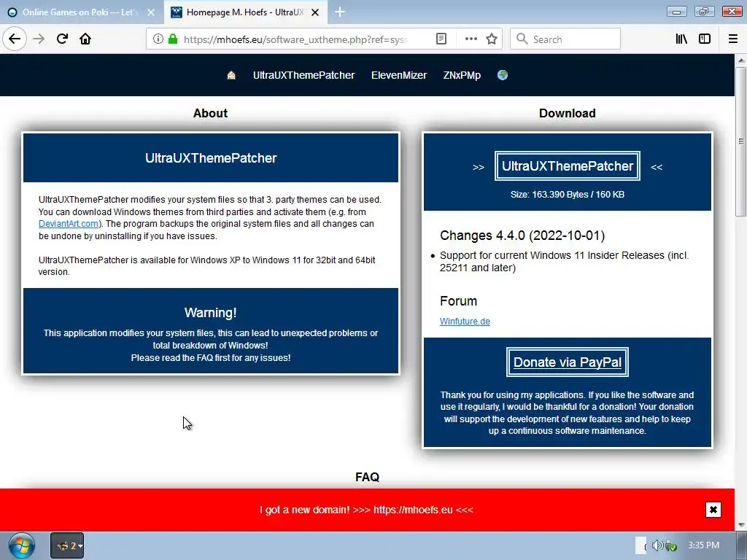Click the 'About' section heading
Image resolution: width=747 pixels, height=560 pixels.
(x=210, y=113)
